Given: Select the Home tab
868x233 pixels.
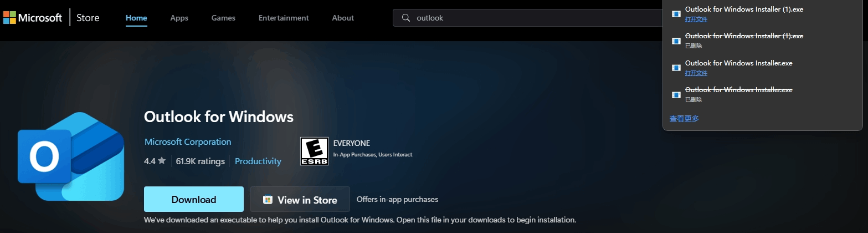Looking at the screenshot, I should tap(136, 18).
